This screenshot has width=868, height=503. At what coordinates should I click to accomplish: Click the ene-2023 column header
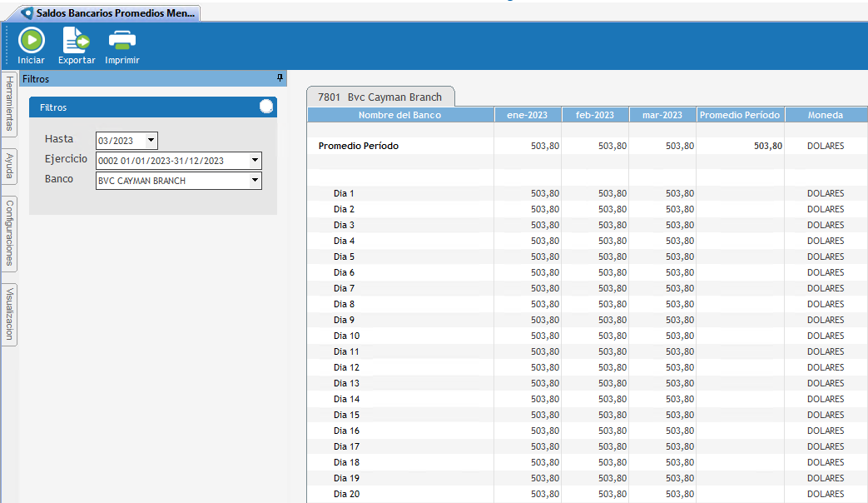[528, 115]
